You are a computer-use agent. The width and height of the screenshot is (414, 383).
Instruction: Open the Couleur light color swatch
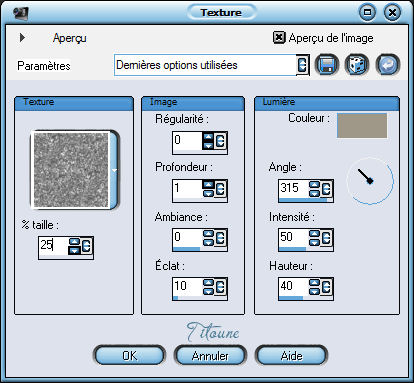click(362, 125)
